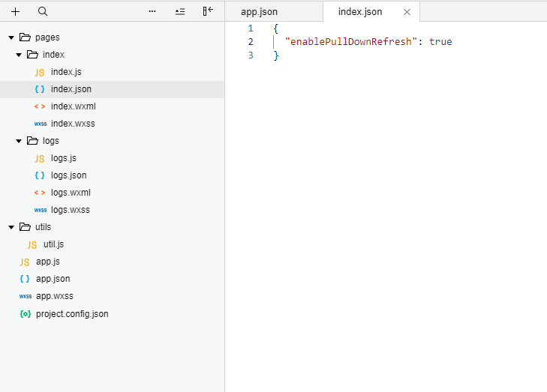This screenshot has width=547, height=392.
Task: Close the index.json tab
Action: 407,12
